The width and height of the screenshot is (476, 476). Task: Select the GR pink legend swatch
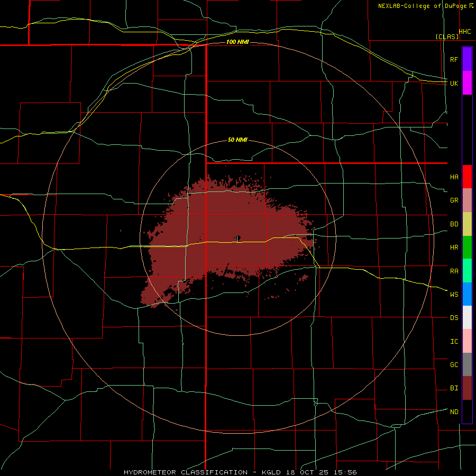467,200
